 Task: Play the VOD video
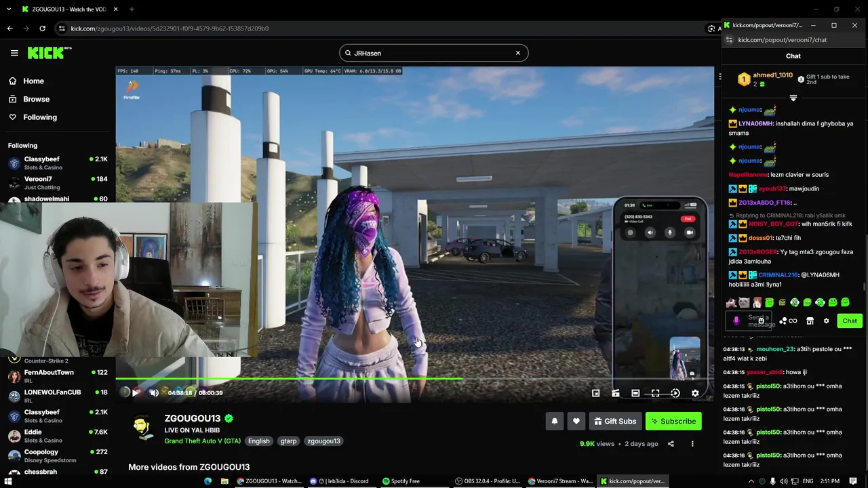pos(136,392)
